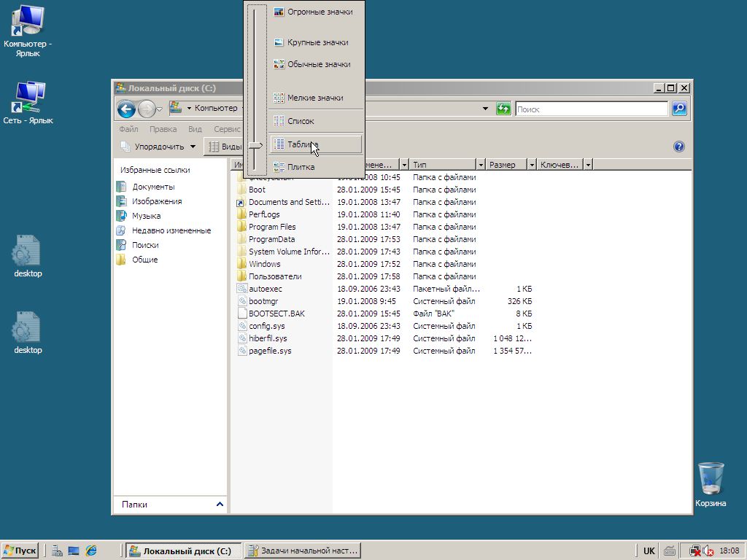This screenshot has width=747, height=560.
Task: Choose the Список view
Action: (315, 121)
